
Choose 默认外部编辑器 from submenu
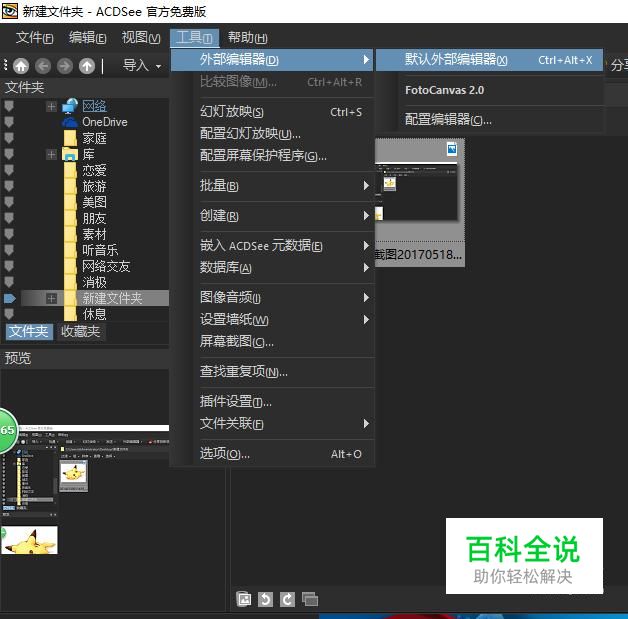point(489,60)
